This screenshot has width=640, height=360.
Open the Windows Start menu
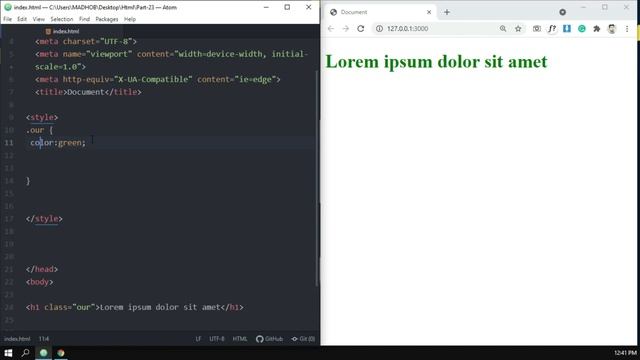pos(8,353)
